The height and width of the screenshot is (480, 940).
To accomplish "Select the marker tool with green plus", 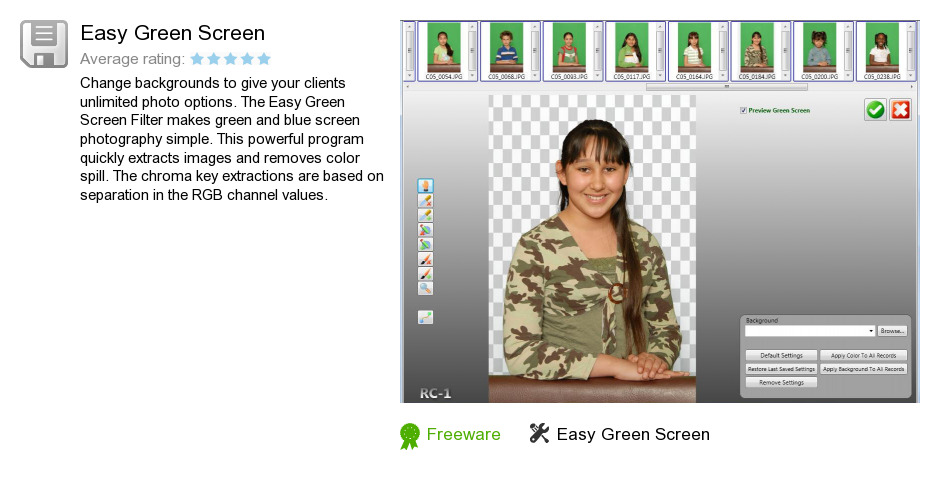I will (425, 244).
